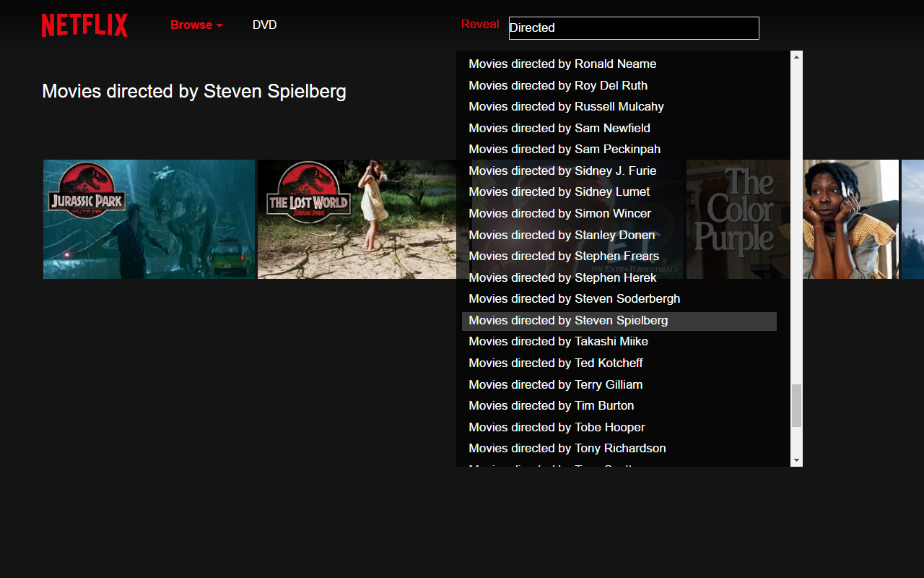Click the Netflix logo
Image resolution: width=924 pixels, height=578 pixels.
point(84,25)
